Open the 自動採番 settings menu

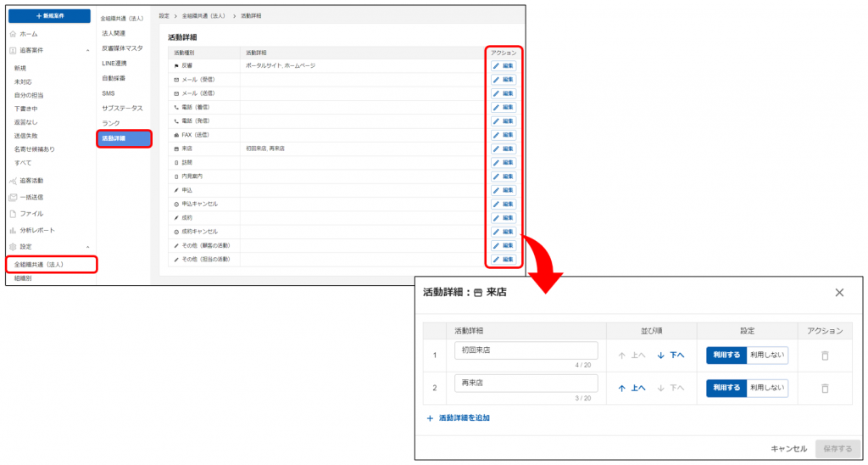tap(114, 79)
